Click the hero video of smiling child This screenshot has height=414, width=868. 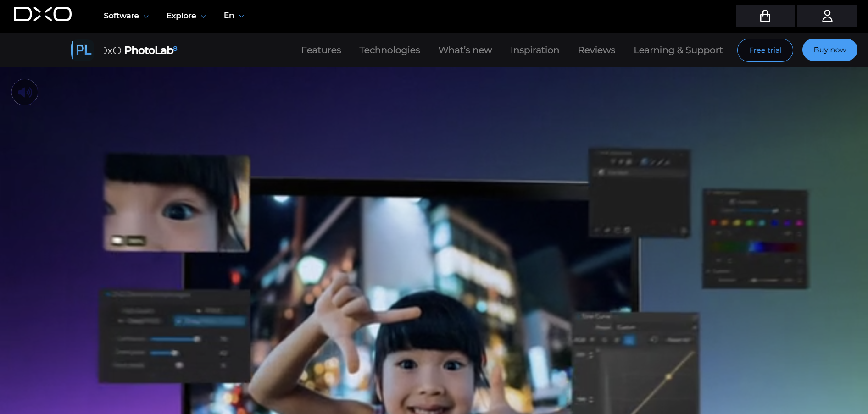click(434, 241)
